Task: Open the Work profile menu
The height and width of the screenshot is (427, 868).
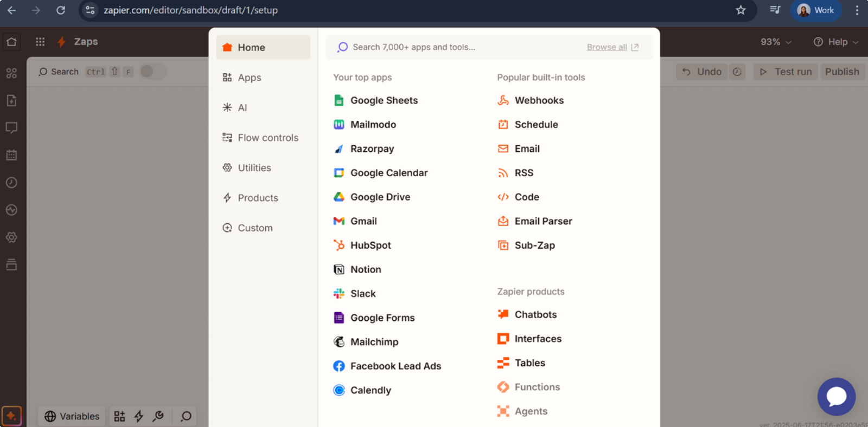Action: 816,10
